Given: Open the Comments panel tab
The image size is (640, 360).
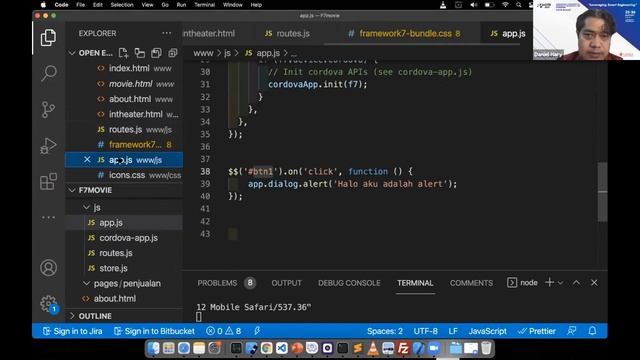Looking at the screenshot, I should coord(471,283).
